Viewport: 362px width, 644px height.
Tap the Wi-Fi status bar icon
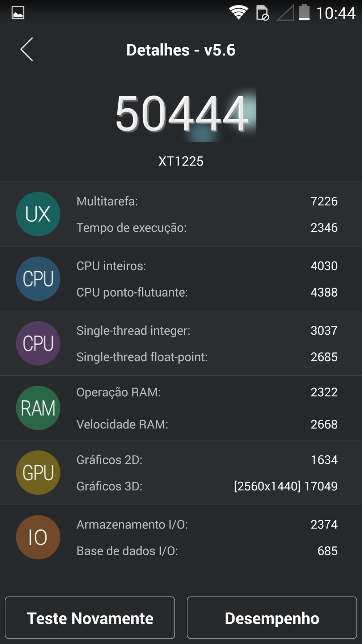click(x=238, y=13)
